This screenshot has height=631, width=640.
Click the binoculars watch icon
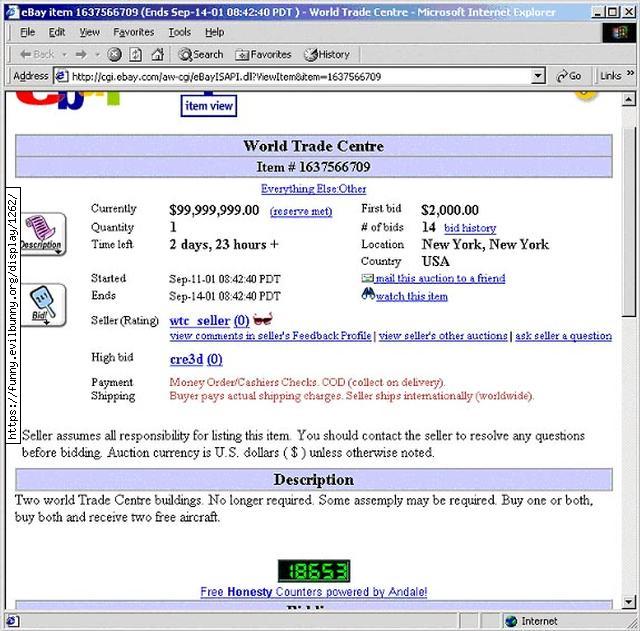(x=368, y=294)
